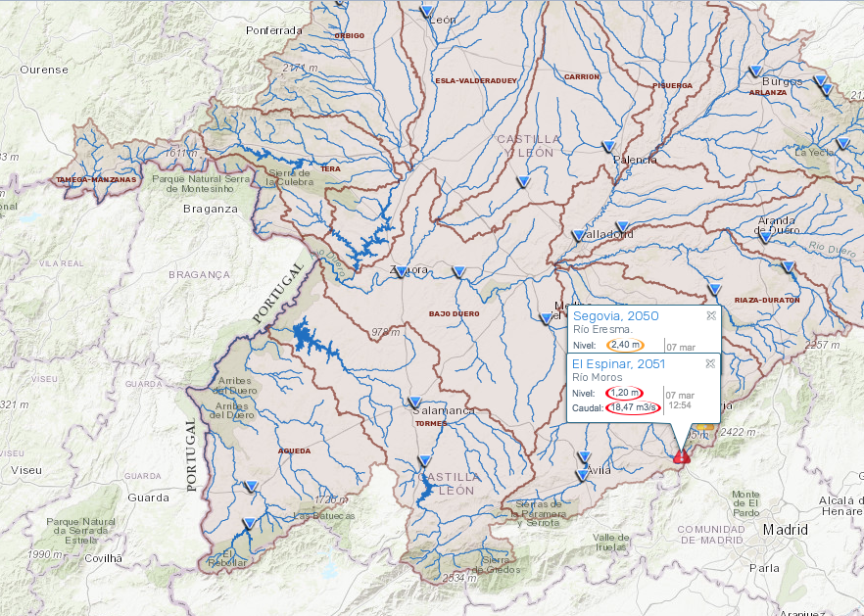Close the El Espinar, 2051 popup
The height and width of the screenshot is (616, 864).
[711, 363]
